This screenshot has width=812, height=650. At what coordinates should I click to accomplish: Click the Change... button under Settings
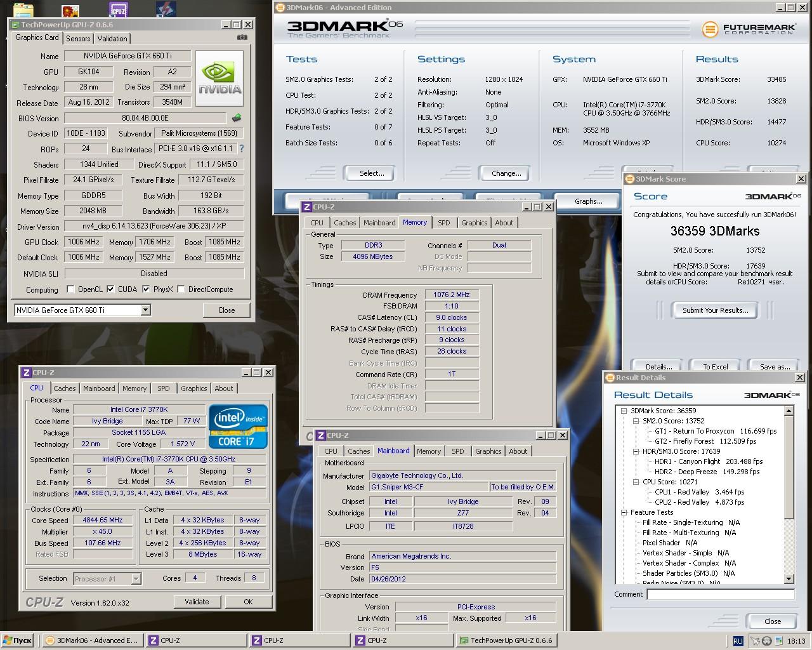click(x=506, y=173)
